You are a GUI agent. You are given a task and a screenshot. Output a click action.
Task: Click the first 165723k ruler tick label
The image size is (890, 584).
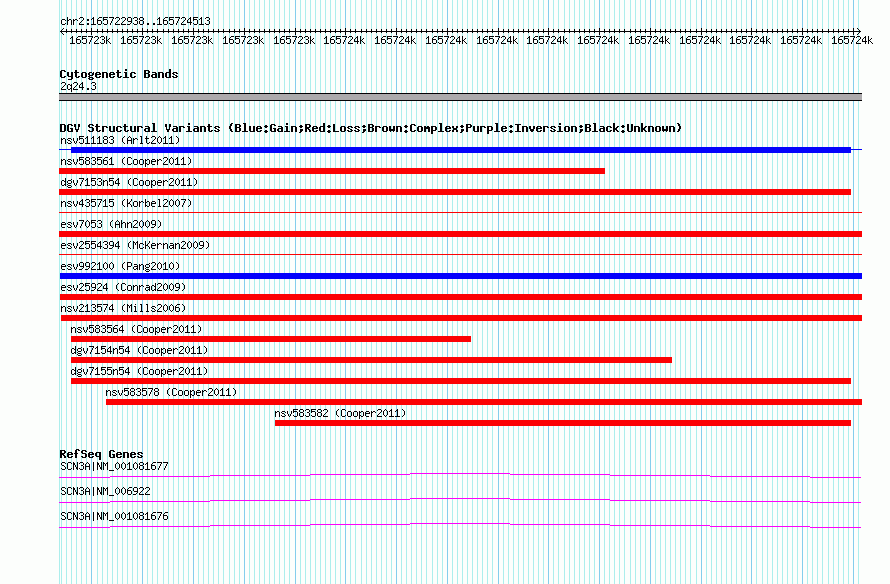(x=90, y=41)
